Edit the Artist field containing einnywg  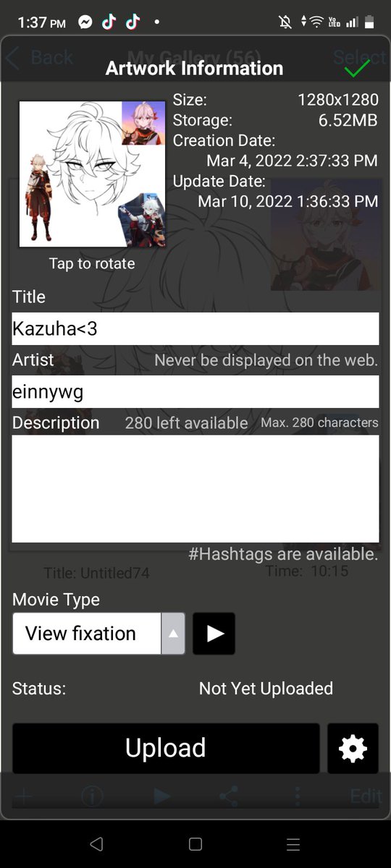click(x=195, y=391)
